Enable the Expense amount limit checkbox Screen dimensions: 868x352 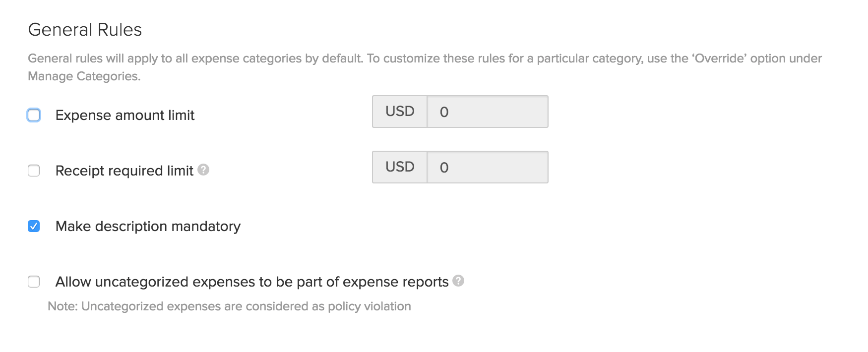(x=34, y=115)
